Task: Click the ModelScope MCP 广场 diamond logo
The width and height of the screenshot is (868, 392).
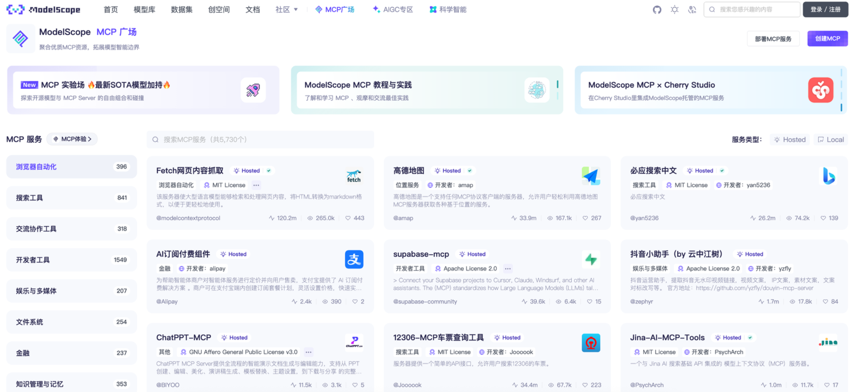Action: pyautogui.click(x=20, y=38)
